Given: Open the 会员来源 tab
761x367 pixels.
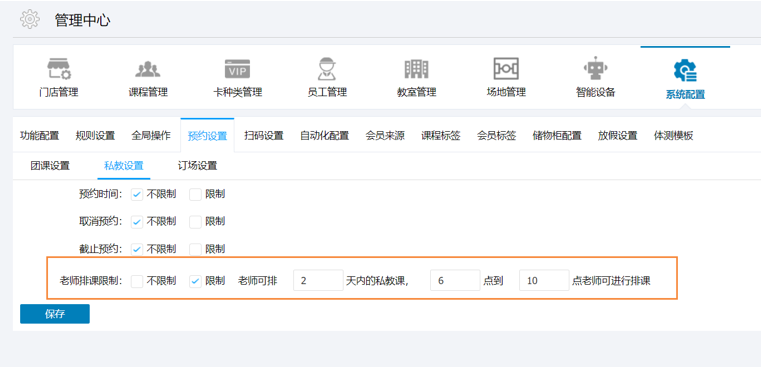Looking at the screenshot, I should coord(385,135).
